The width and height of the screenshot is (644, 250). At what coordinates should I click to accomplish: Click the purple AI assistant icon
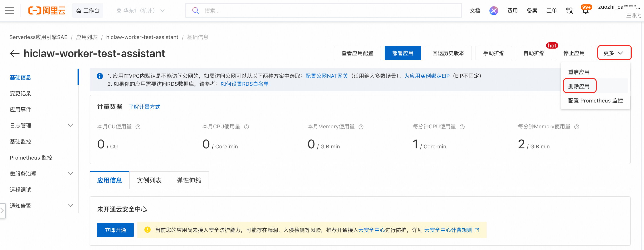click(x=494, y=10)
